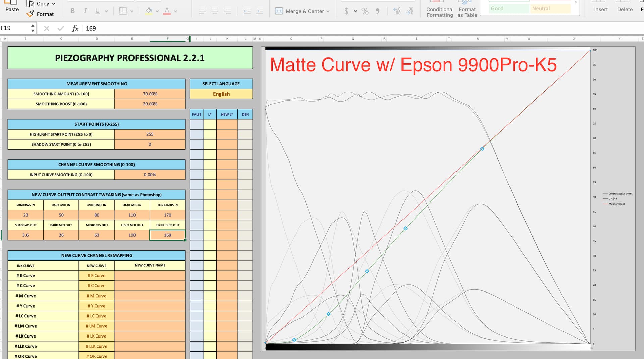Expand the fill color dropdown arrow
The height and width of the screenshot is (359, 644).
pos(157,11)
